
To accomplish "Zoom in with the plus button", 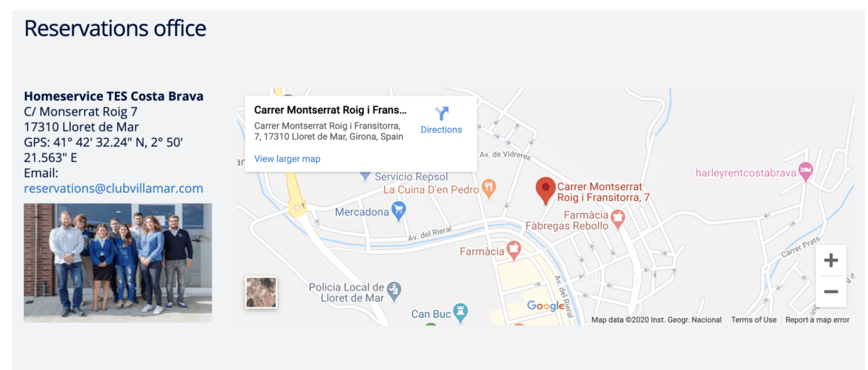I will click(x=831, y=260).
